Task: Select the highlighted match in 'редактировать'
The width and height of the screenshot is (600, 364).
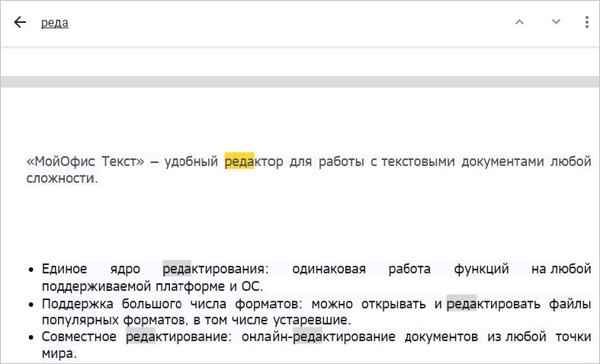Action: point(461,304)
